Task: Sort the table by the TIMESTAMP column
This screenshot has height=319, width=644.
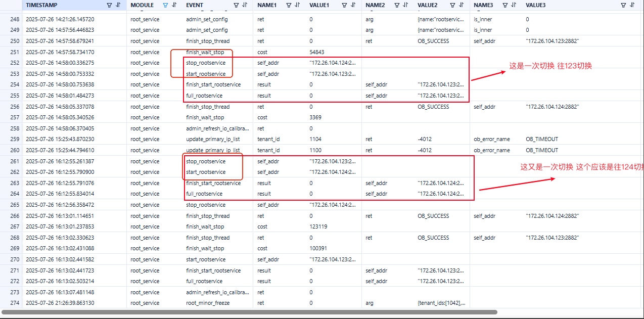Action: pyautogui.click(x=118, y=5)
